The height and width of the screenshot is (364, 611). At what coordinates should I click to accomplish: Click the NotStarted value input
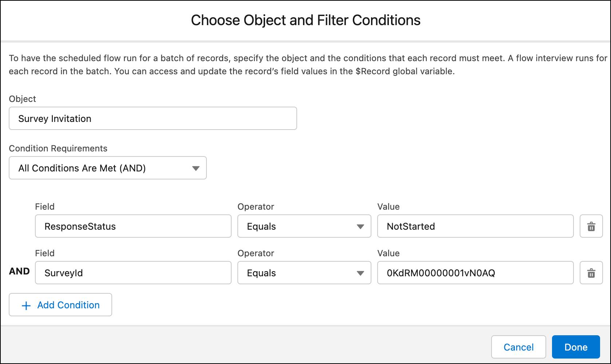tap(475, 226)
